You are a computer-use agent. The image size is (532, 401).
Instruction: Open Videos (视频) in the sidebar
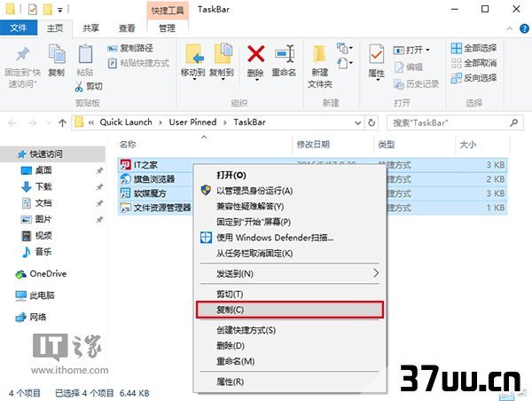(43, 236)
